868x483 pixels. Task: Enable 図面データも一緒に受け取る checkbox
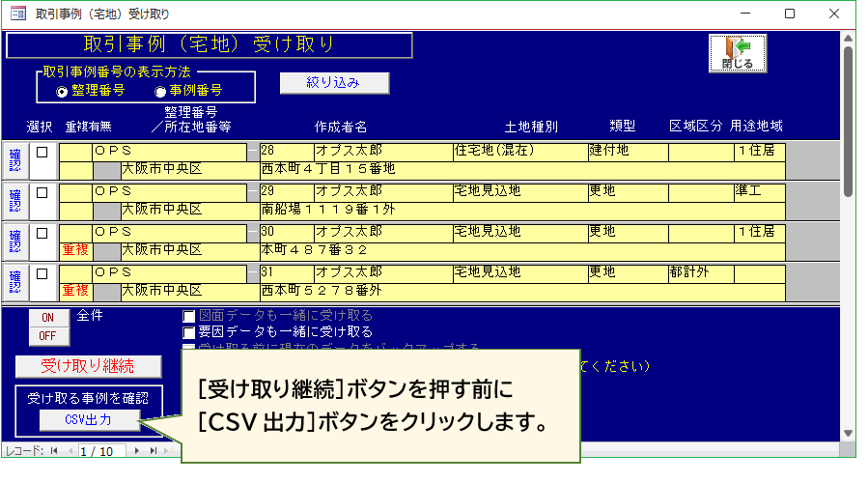pyautogui.click(x=189, y=315)
